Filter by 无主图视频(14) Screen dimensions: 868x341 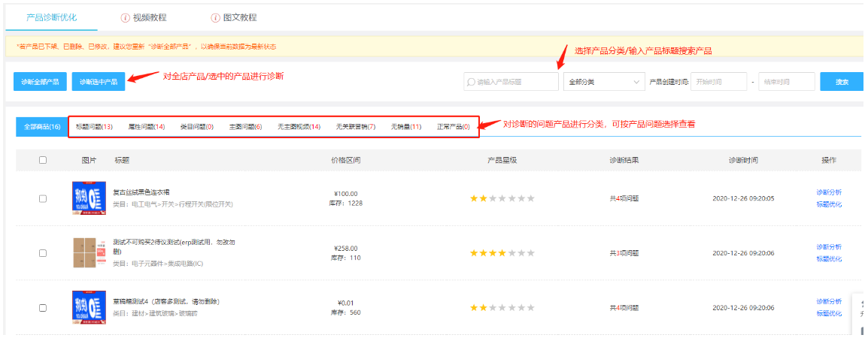[x=299, y=127]
